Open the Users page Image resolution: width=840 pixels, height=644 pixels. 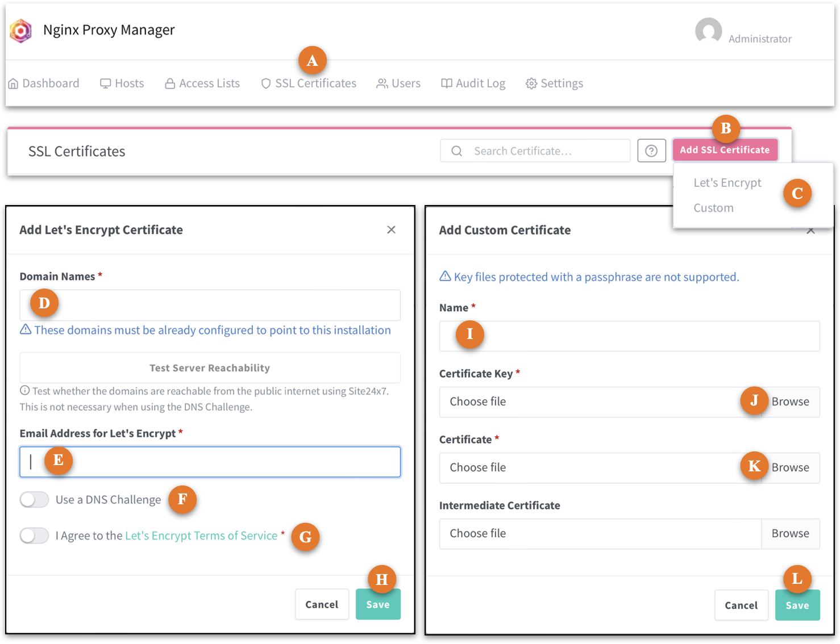[x=398, y=83]
